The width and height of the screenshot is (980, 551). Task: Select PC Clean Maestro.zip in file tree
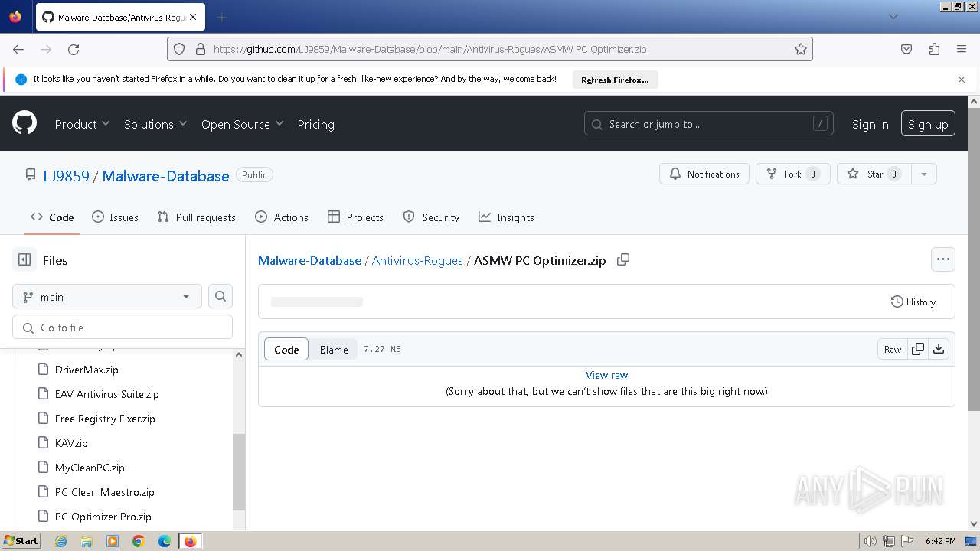tap(105, 492)
